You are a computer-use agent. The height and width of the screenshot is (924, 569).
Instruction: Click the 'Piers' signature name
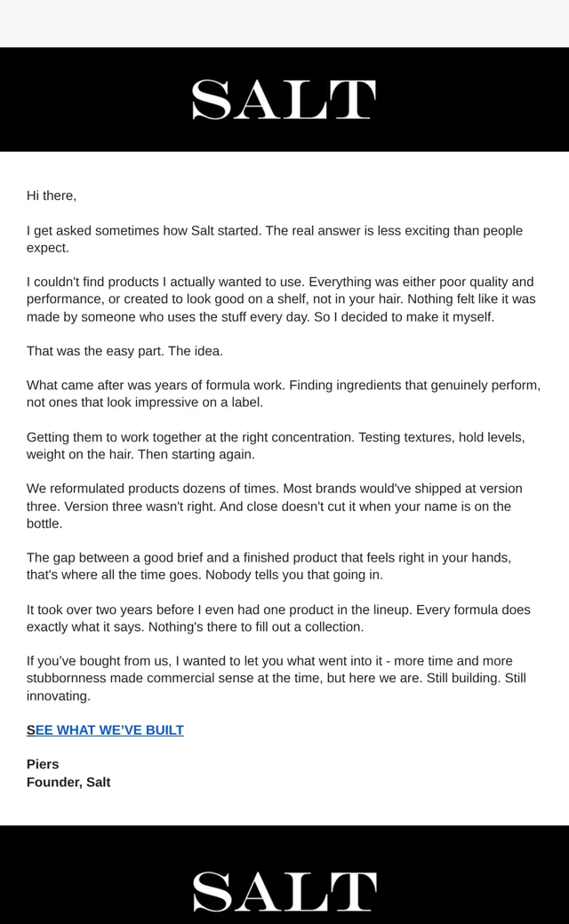click(x=43, y=764)
